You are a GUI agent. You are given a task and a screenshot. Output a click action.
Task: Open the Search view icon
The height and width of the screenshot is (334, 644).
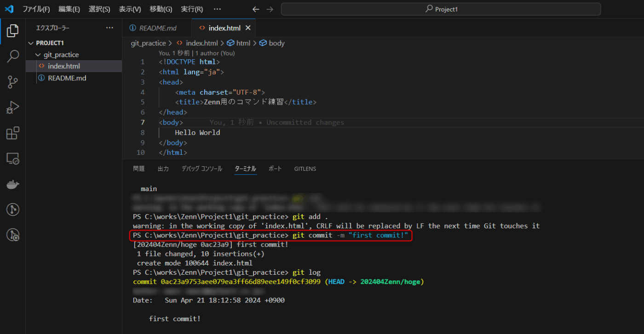(x=12, y=57)
